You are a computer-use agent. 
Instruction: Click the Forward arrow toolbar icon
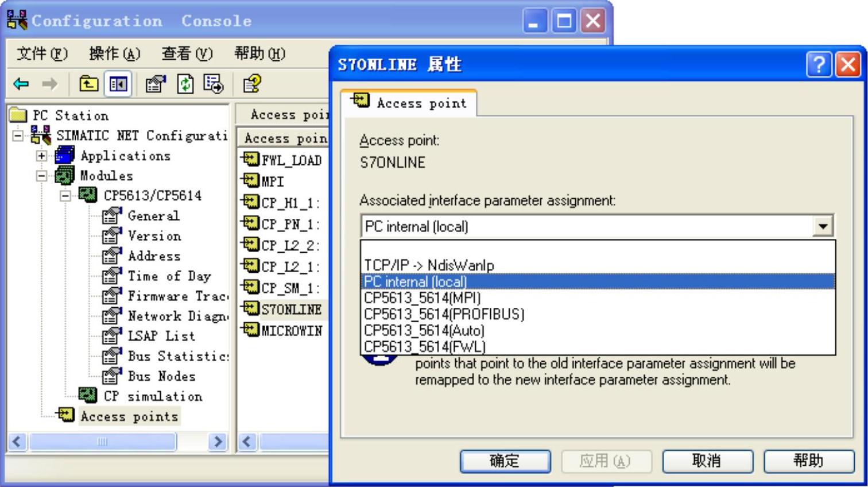[50, 84]
